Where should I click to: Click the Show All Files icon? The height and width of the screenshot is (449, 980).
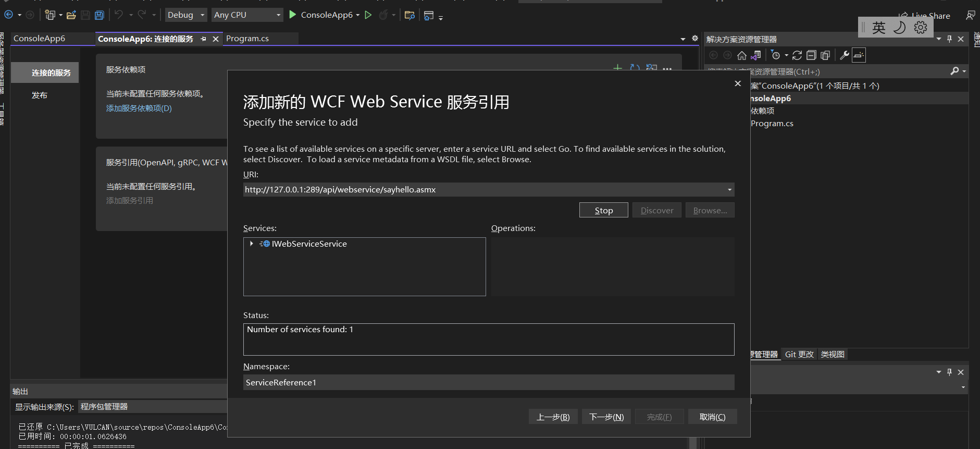pyautogui.click(x=825, y=55)
